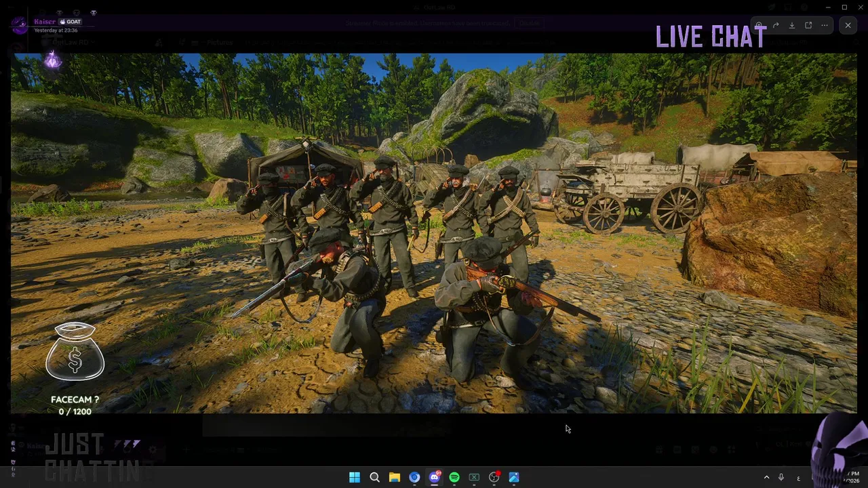
Task: Click the system tray microphone icon
Action: [781, 477]
